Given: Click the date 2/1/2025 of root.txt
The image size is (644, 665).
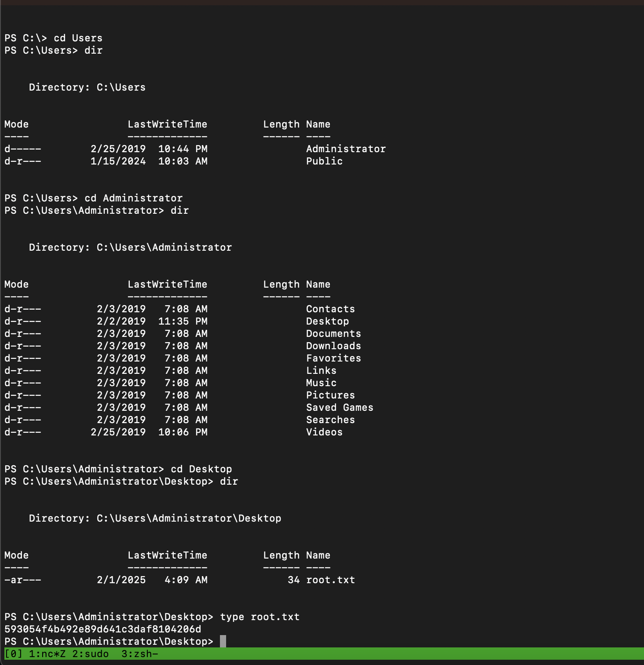Looking at the screenshot, I should (121, 580).
